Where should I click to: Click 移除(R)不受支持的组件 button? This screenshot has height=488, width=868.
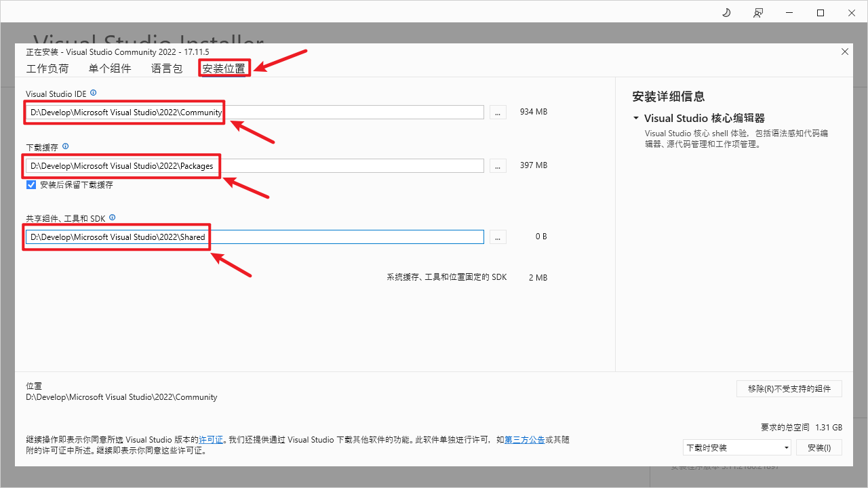click(789, 388)
